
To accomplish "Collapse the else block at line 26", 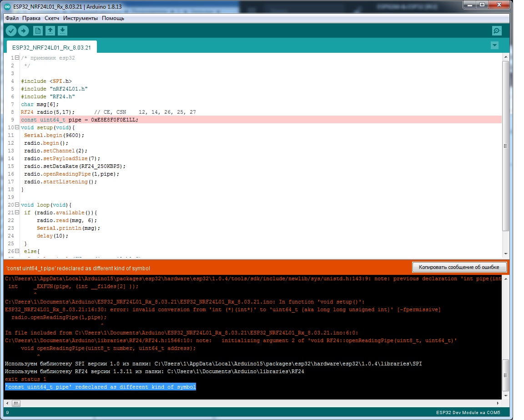I will (x=17, y=251).
